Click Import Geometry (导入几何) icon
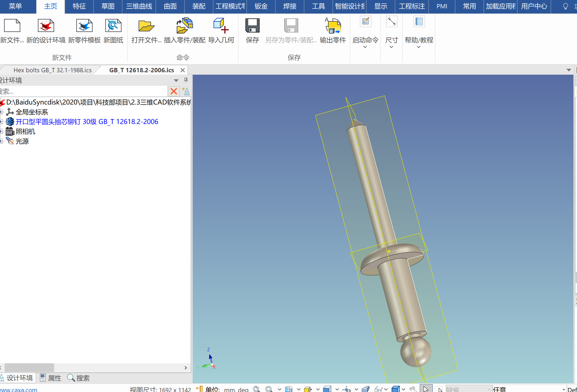 click(221, 26)
